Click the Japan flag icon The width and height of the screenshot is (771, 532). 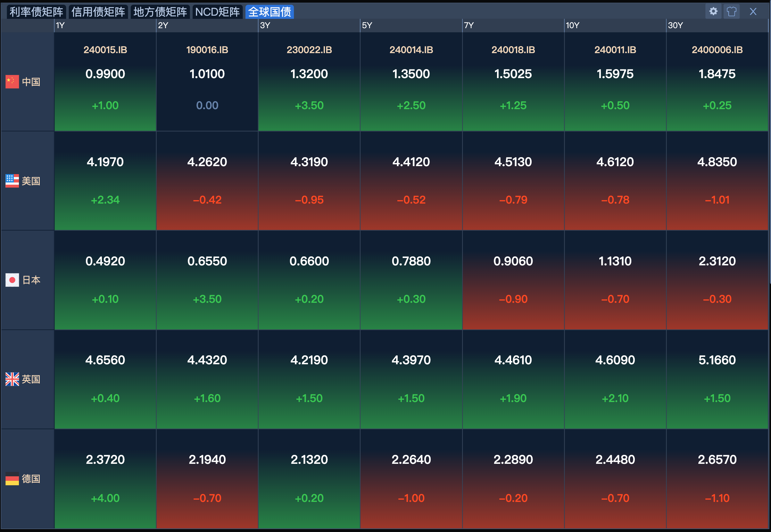click(x=12, y=280)
